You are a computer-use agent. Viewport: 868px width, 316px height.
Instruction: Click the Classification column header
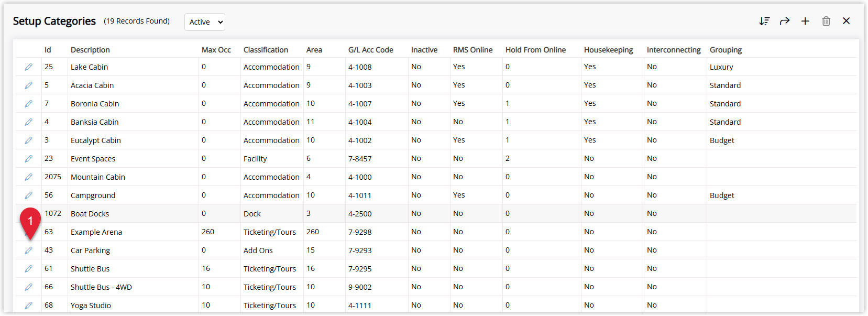(x=266, y=50)
